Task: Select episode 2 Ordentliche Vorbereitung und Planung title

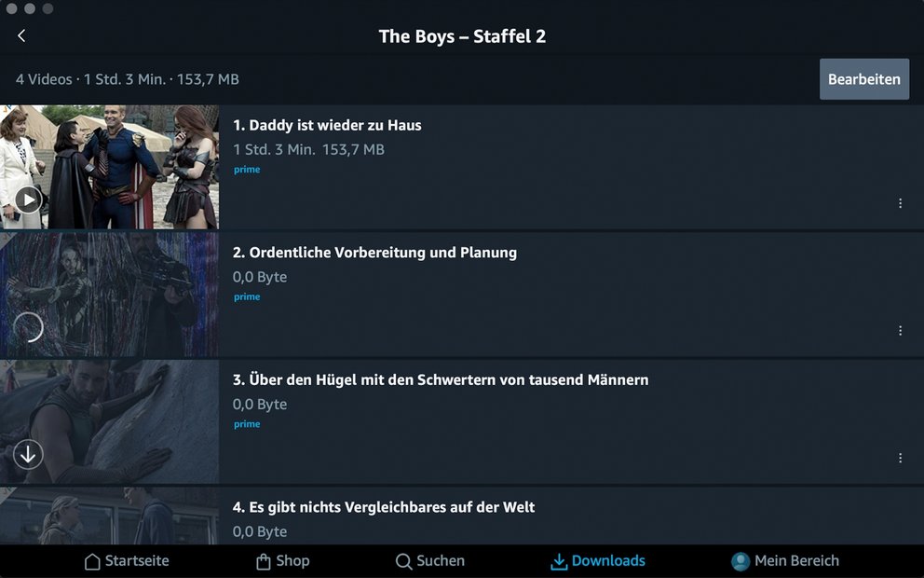Action: [374, 253]
